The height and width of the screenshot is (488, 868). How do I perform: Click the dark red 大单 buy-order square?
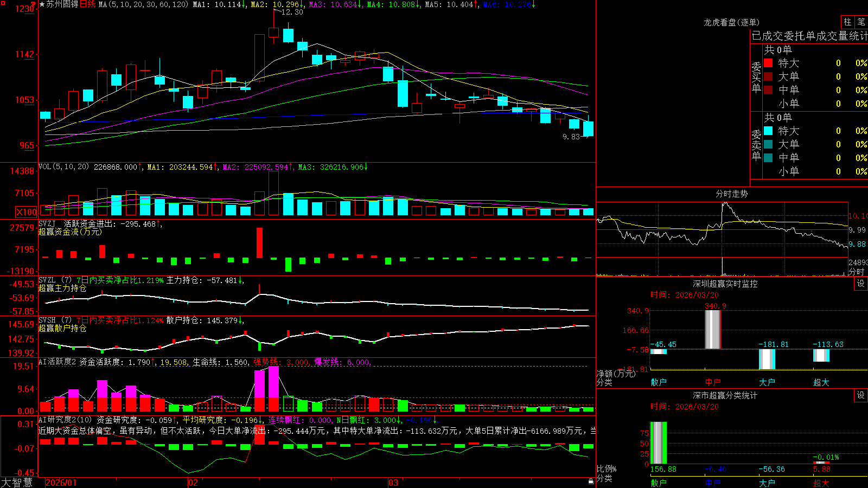(x=768, y=76)
